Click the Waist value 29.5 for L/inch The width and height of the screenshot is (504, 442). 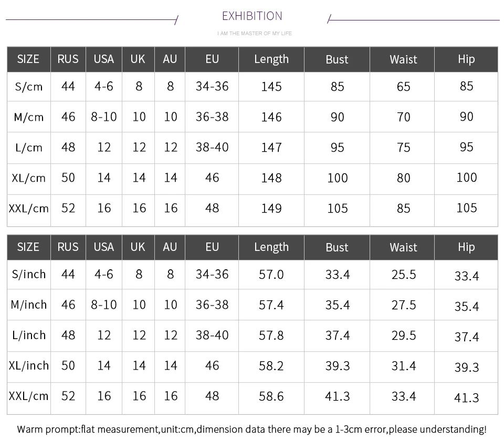pos(403,335)
